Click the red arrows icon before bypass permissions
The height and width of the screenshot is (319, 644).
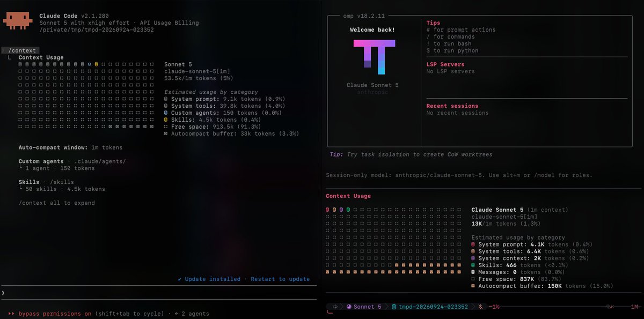[11, 314]
